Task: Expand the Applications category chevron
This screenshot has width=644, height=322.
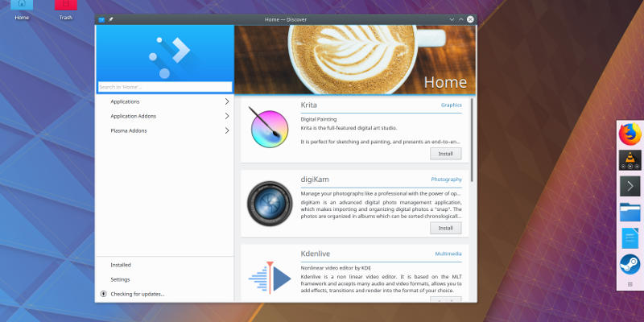Action: pos(227,101)
